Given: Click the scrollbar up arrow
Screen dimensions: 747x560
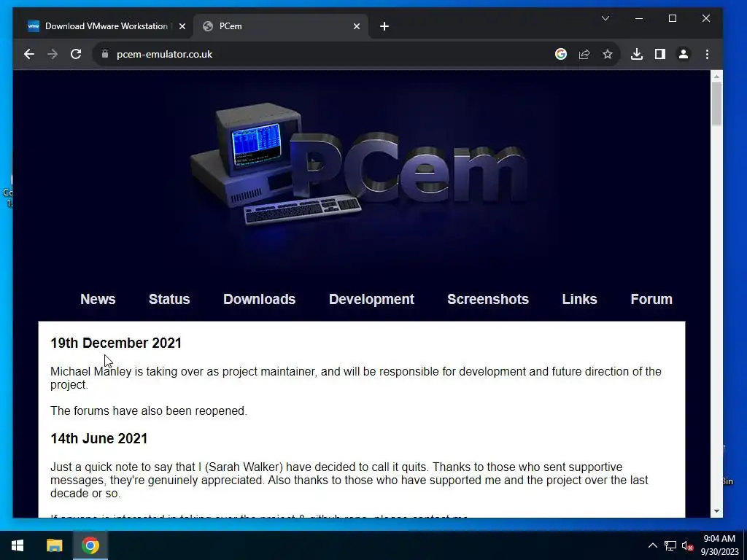Looking at the screenshot, I should (x=716, y=76).
